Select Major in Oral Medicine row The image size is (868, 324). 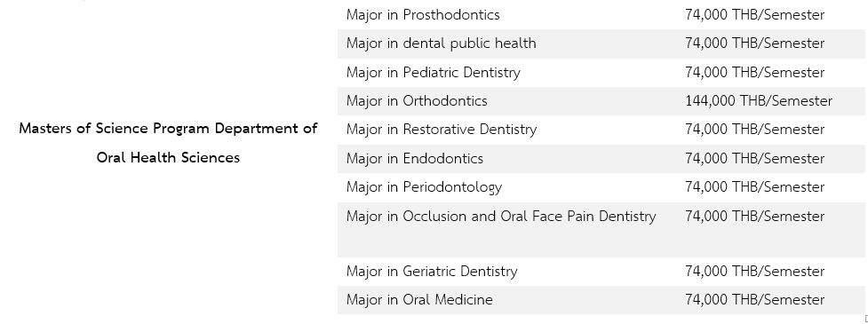pyautogui.click(x=601, y=300)
